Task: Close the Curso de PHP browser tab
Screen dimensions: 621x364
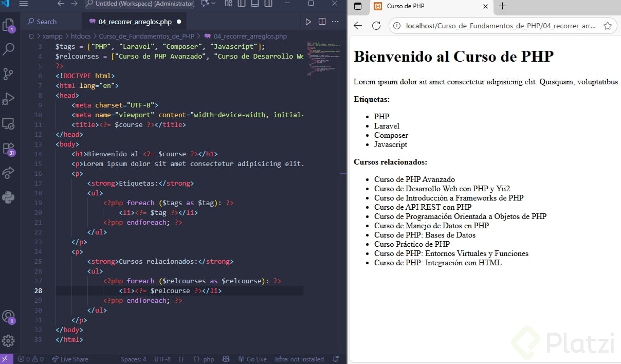Action: [485, 7]
